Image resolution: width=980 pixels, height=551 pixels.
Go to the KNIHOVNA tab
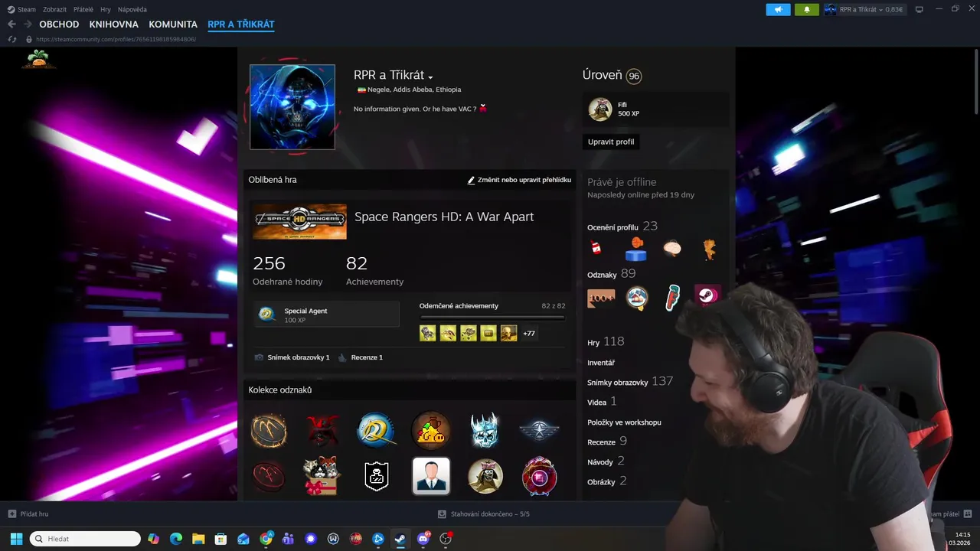tap(114, 24)
